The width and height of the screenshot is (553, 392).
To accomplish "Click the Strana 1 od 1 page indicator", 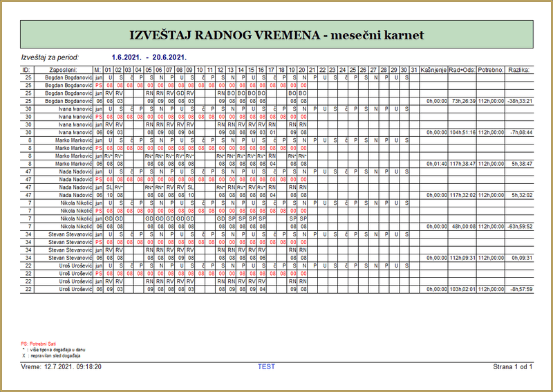I will click(x=512, y=366).
